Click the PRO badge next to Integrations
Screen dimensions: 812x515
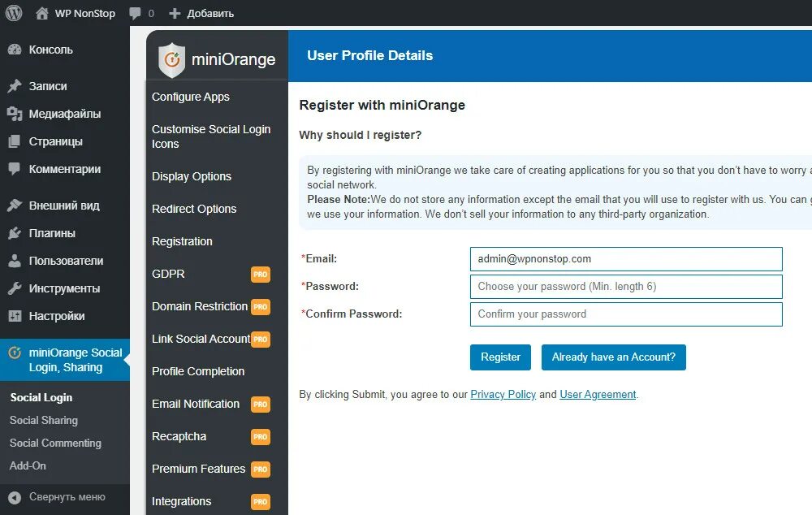[x=261, y=501]
